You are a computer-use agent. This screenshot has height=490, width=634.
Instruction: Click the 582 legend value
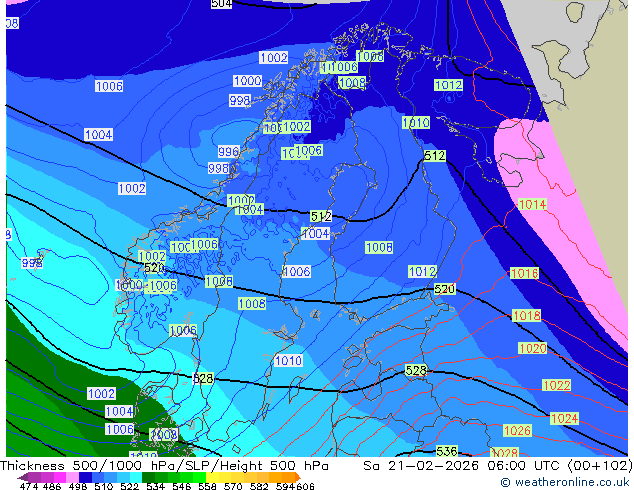tap(259, 486)
